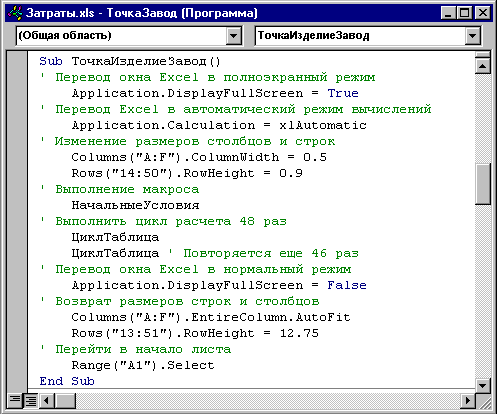Place cursor on xlAutomatic code line
This screenshot has height=418, width=498.
[x=219, y=125]
